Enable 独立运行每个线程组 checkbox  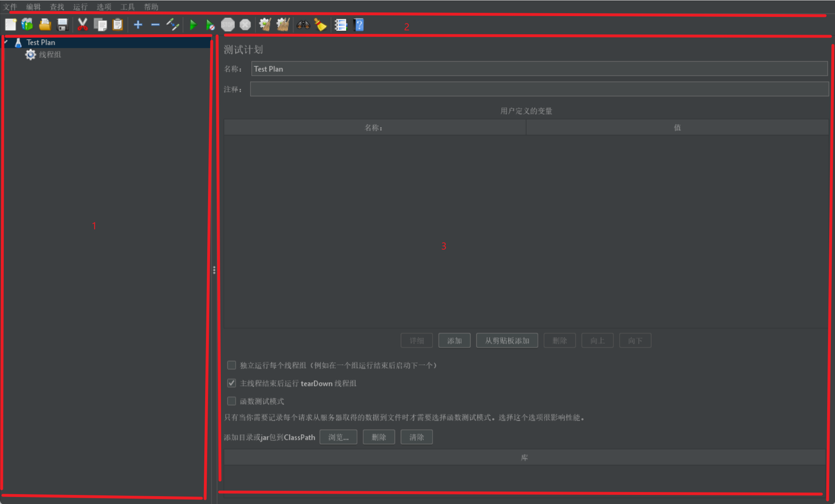tap(232, 365)
